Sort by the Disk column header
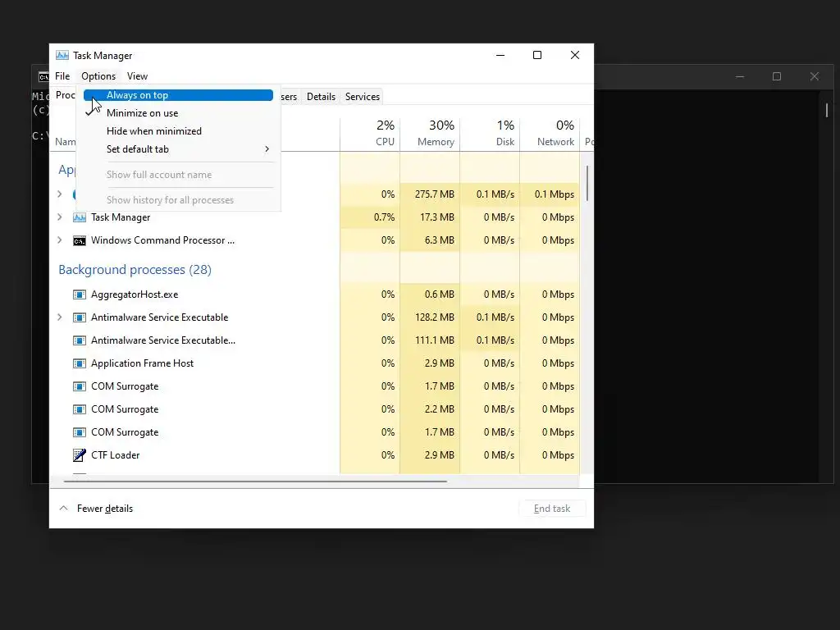Screen dimensions: 840x630 tap(491, 134)
